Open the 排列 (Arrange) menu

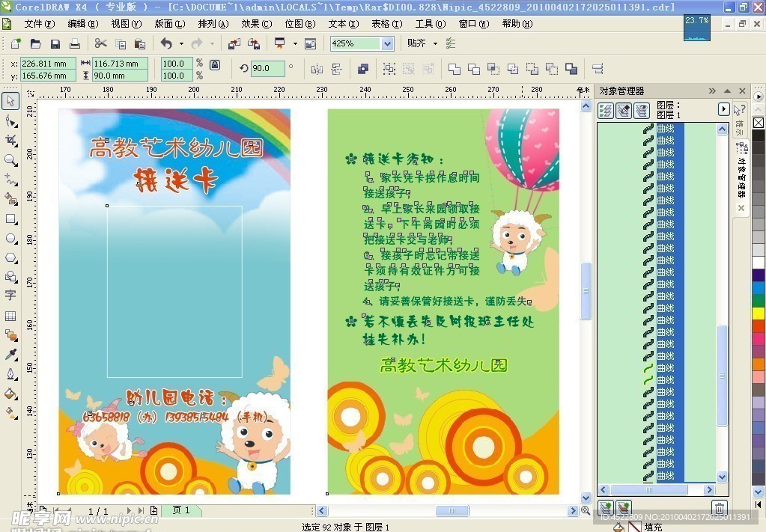click(x=213, y=23)
